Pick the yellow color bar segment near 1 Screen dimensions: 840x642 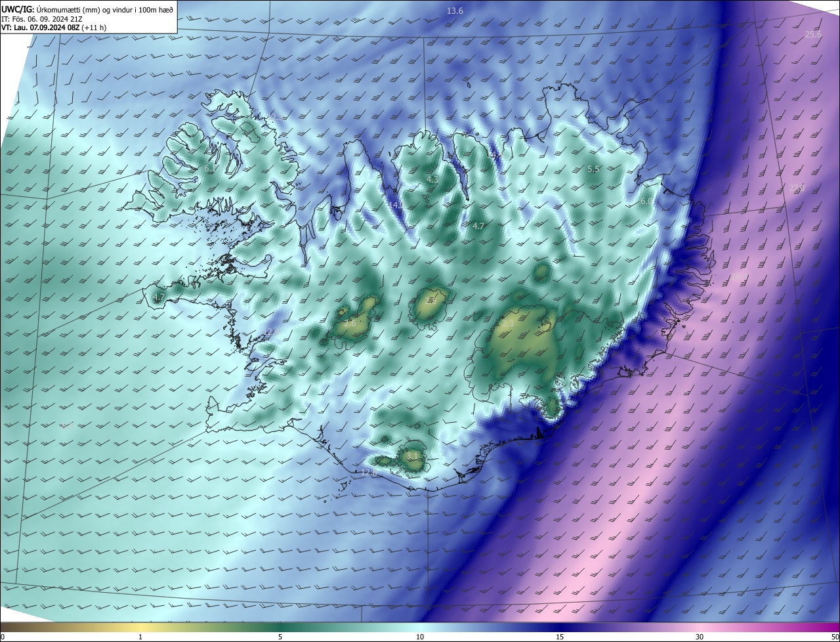click(x=140, y=627)
